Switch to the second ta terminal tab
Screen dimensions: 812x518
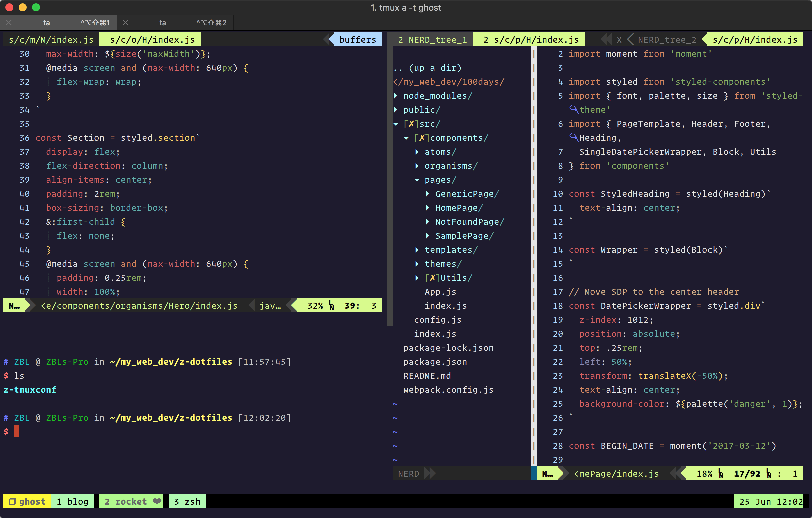click(x=163, y=23)
